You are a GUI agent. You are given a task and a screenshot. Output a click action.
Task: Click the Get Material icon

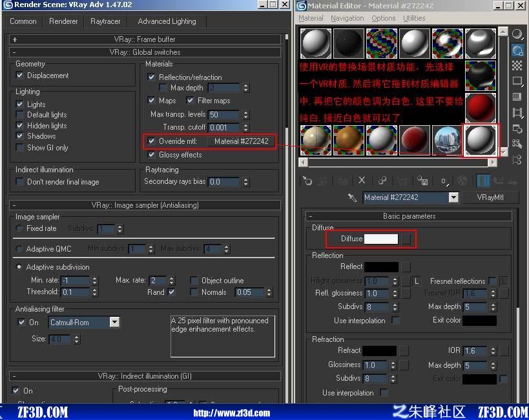(307, 181)
